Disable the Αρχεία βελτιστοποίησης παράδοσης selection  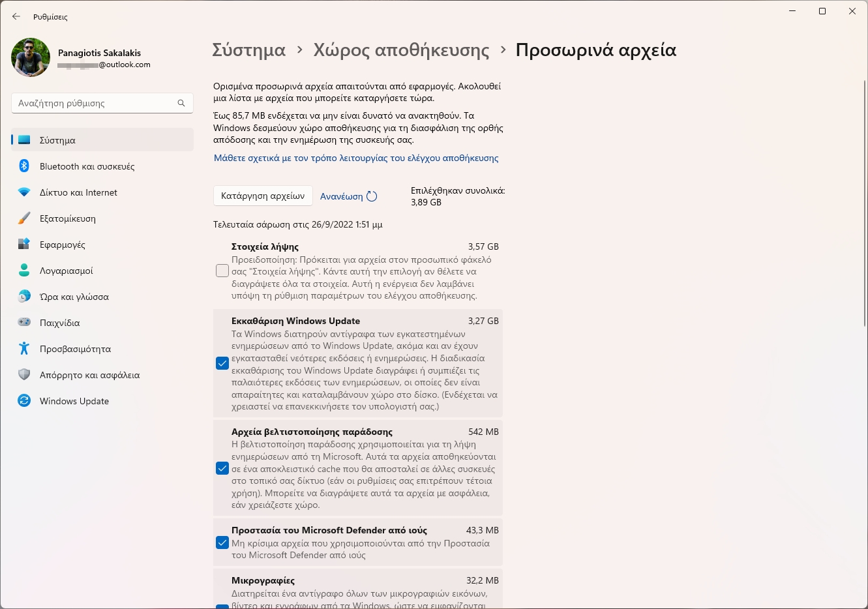(222, 468)
